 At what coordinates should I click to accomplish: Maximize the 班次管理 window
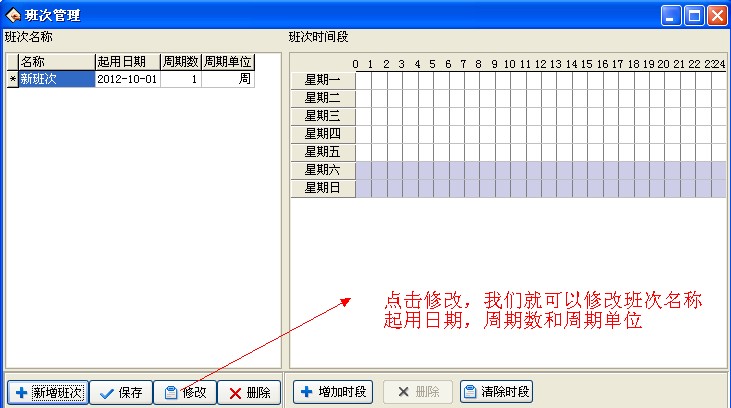[x=694, y=16]
